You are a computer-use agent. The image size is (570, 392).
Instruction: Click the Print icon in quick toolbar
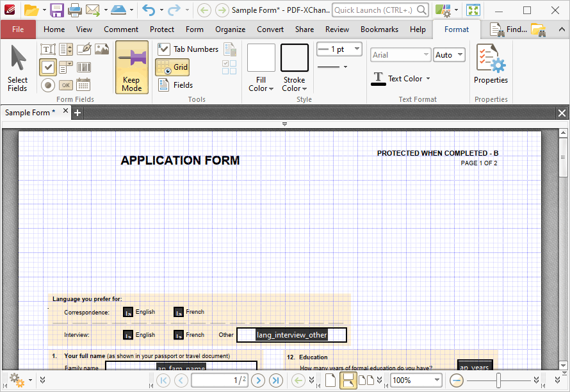(x=74, y=10)
